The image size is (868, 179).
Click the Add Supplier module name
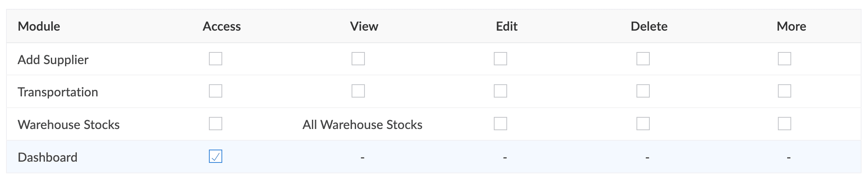pyautogui.click(x=53, y=60)
